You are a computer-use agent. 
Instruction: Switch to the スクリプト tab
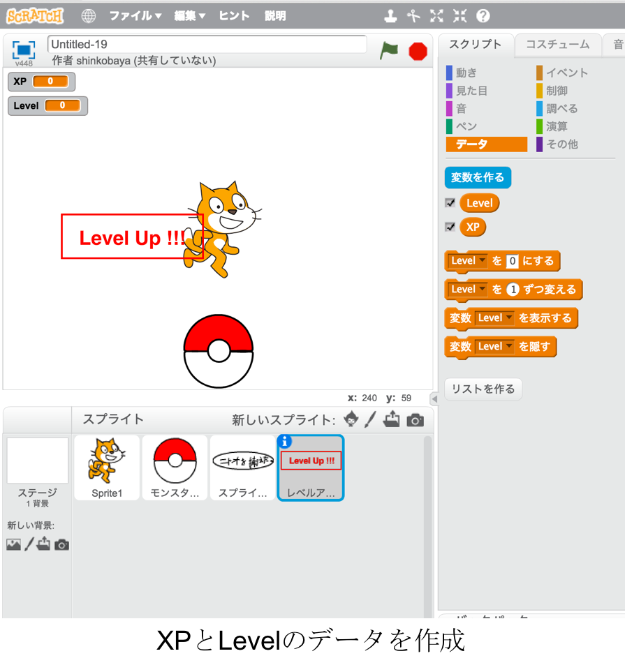476,45
